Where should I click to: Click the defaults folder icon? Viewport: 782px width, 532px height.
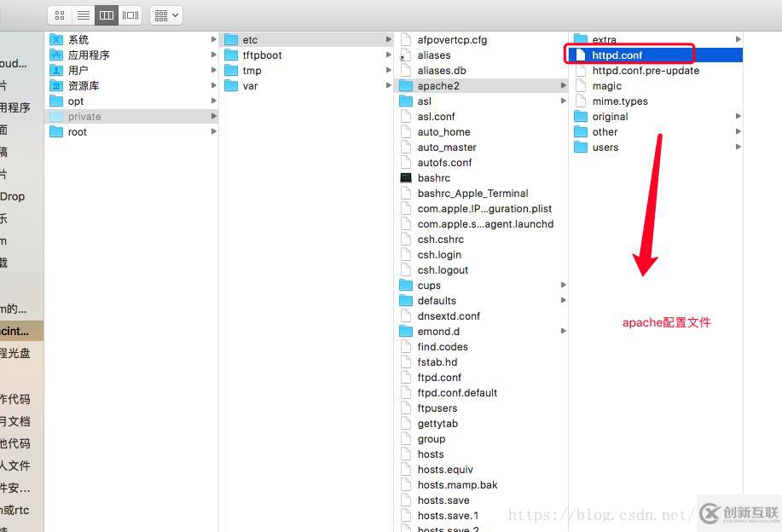point(406,301)
